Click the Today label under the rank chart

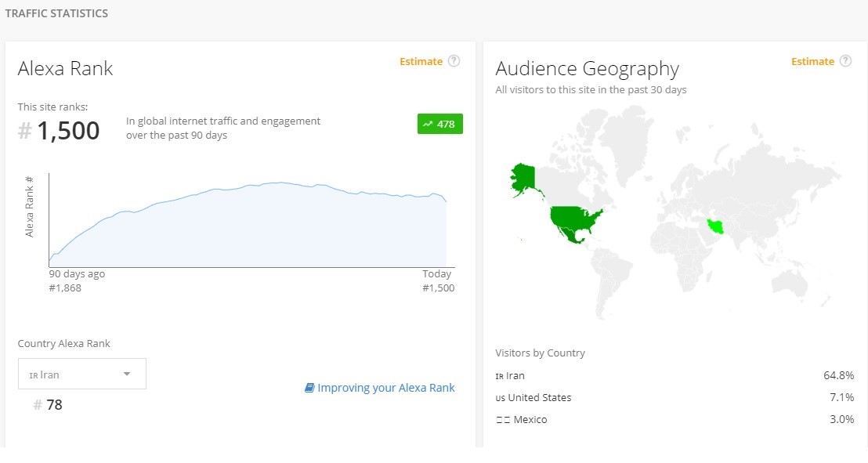click(436, 274)
